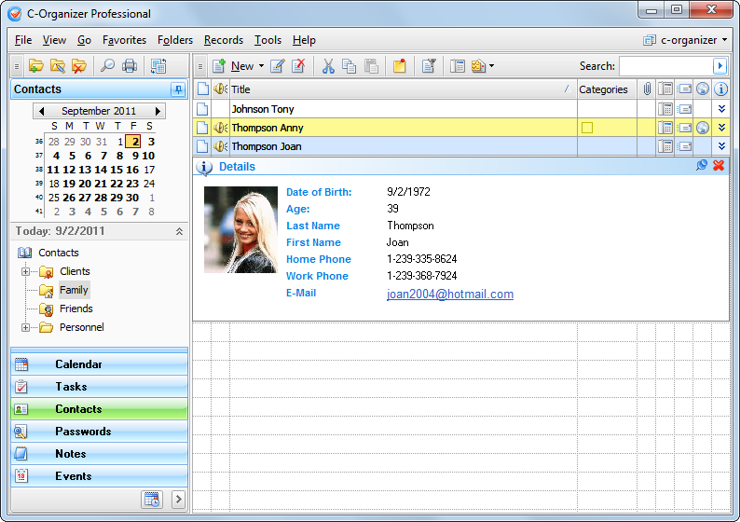Screen dimensions: 740x522
Task: Pin the Contacts panel
Action: 178,89
